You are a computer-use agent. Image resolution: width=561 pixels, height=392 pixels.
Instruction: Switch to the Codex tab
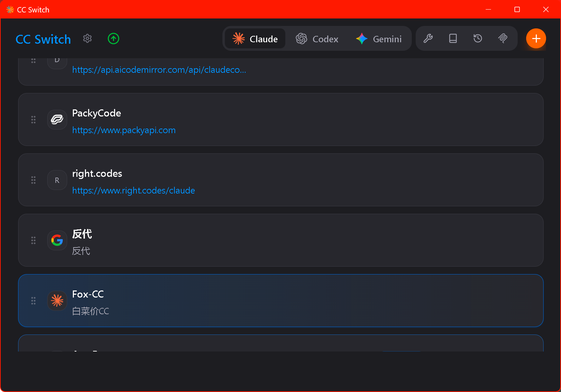click(317, 38)
